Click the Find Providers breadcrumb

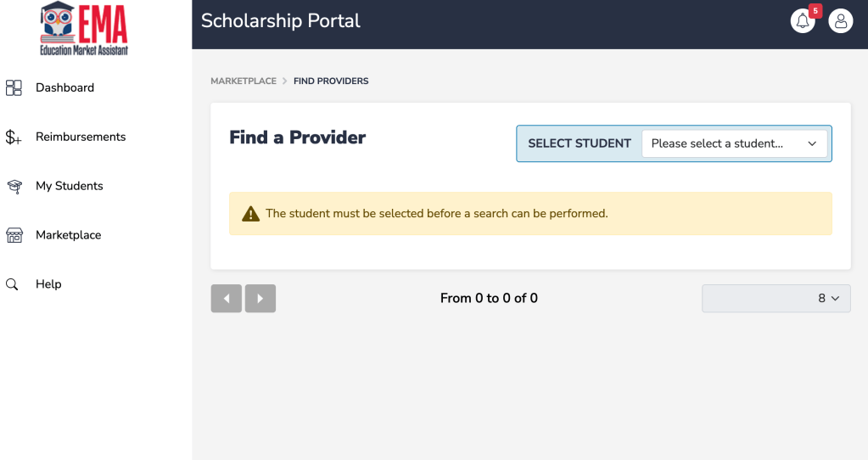click(331, 81)
